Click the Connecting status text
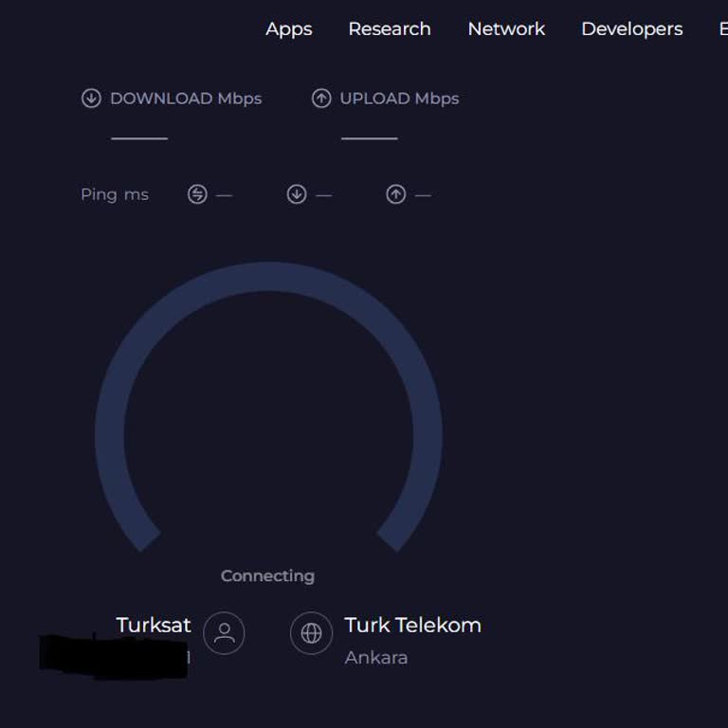728x728 pixels. click(267, 576)
